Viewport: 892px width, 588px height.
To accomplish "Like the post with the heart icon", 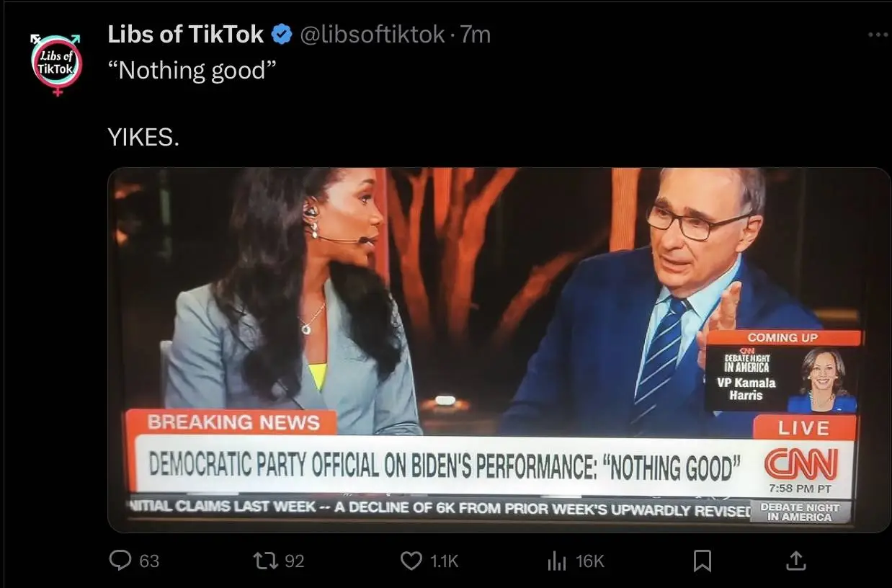I will 411,561.
